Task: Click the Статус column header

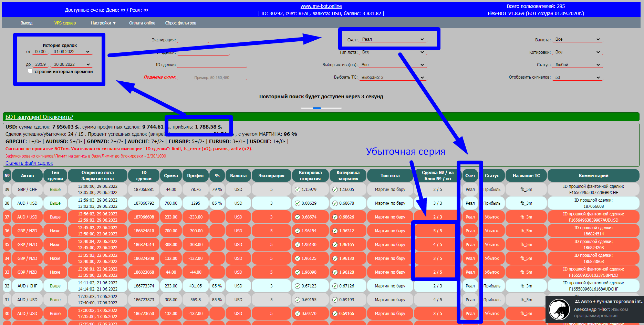Action: [492, 175]
